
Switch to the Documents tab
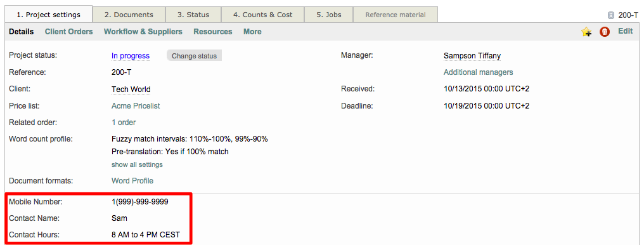point(129,15)
